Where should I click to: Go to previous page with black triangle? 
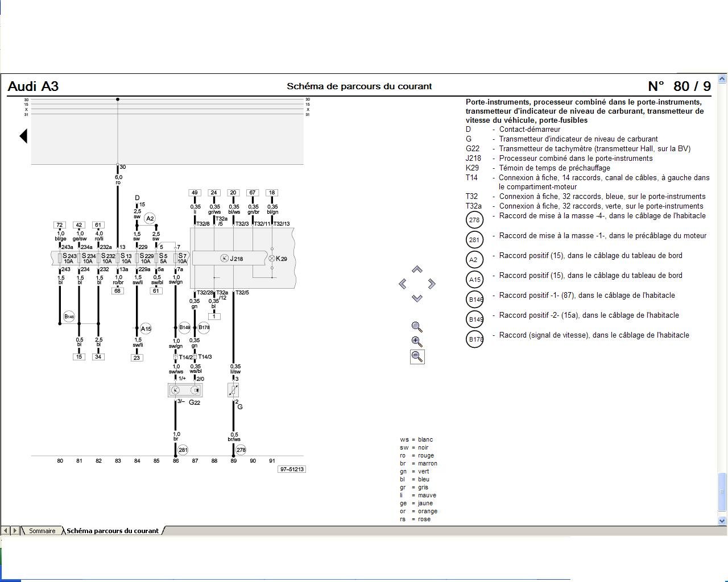[x=23, y=136]
